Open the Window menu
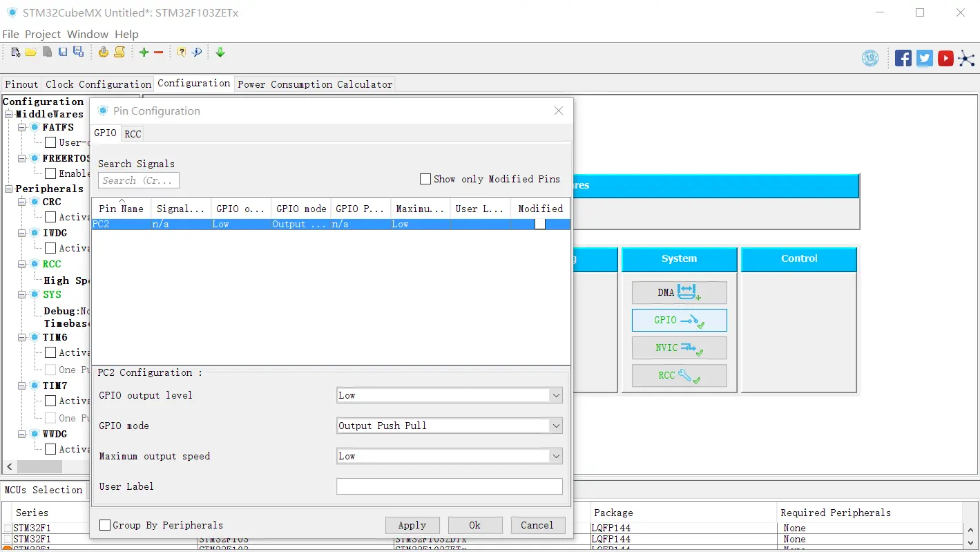Viewport: 980px width, 552px height. click(x=88, y=34)
